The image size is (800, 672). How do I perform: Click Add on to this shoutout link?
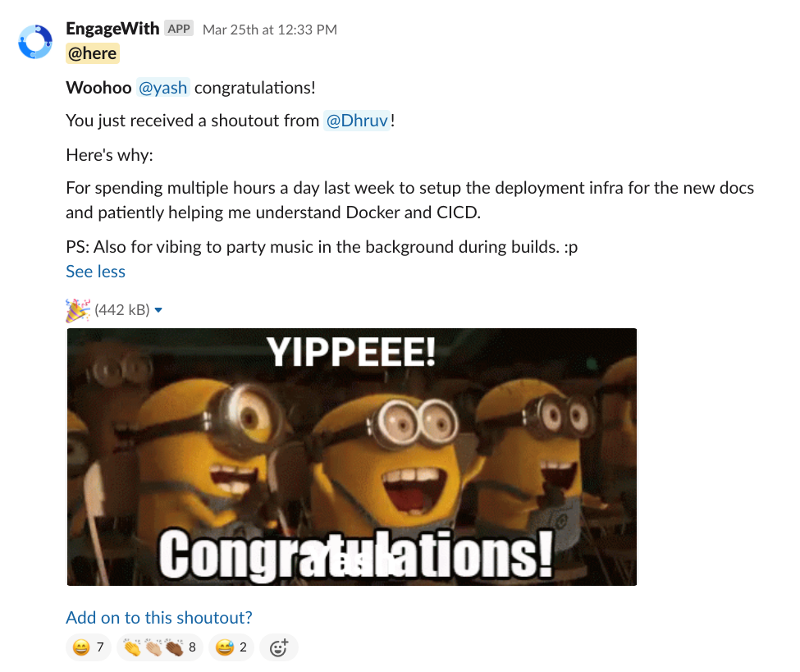[x=159, y=617]
